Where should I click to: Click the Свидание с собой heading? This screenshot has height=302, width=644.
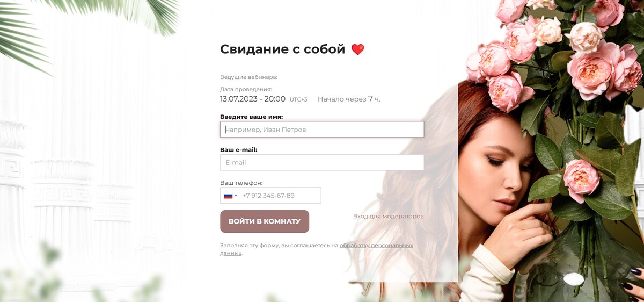click(283, 49)
